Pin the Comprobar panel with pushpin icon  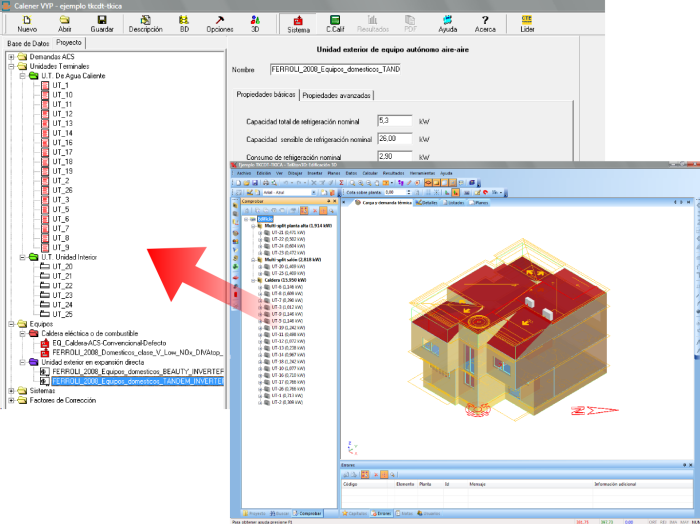pyautogui.click(x=329, y=201)
